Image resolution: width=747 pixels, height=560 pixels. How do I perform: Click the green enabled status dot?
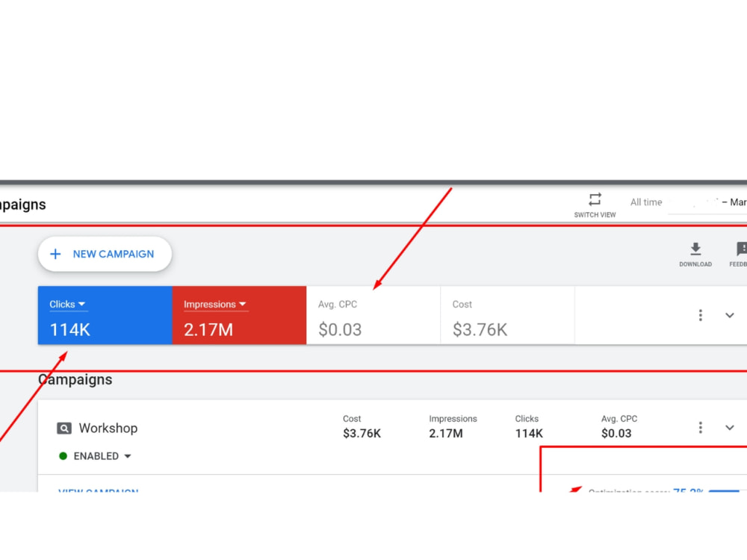coord(63,456)
